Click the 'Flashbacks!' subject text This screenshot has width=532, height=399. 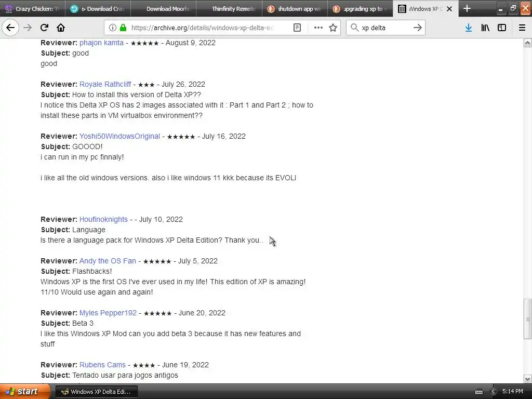(92, 271)
